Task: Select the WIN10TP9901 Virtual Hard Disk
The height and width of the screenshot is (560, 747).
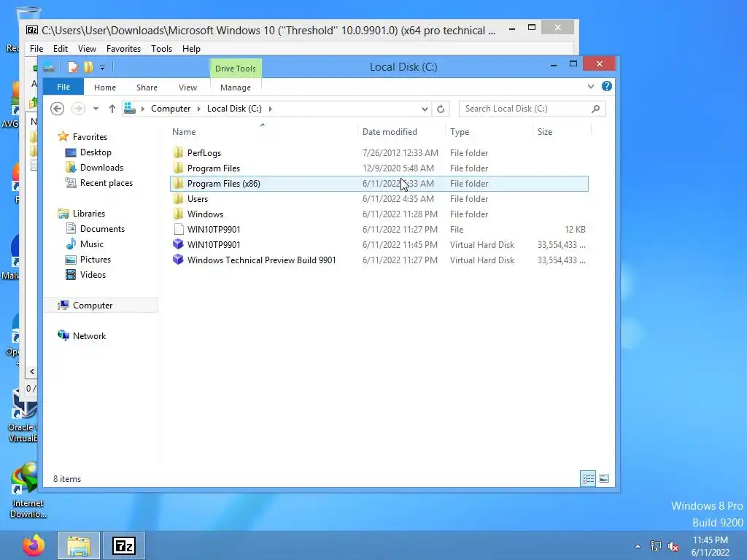Action: click(x=379, y=244)
